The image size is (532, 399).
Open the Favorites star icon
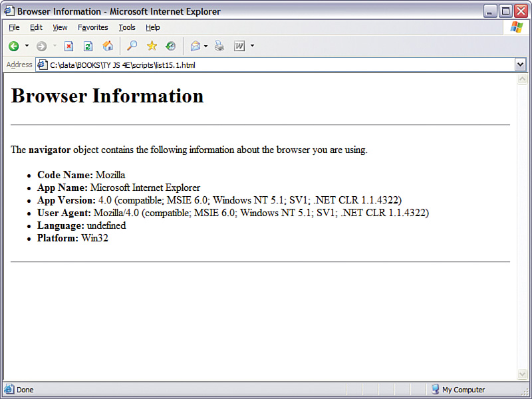click(152, 46)
